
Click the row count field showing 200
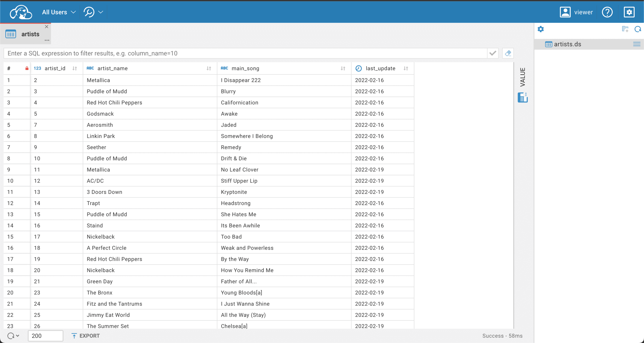(46, 336)
